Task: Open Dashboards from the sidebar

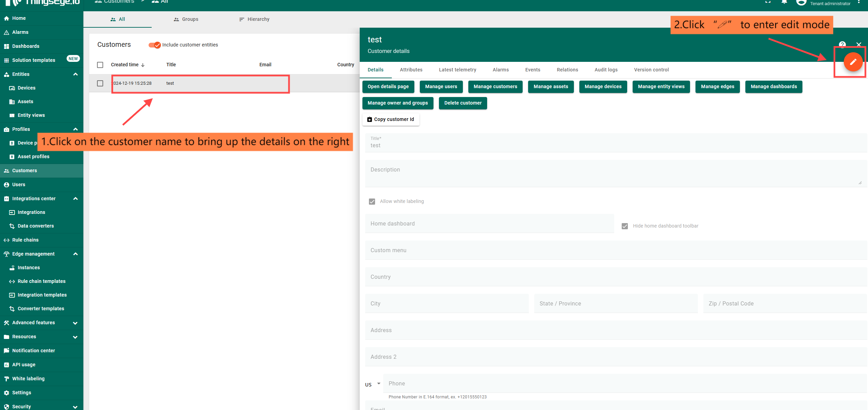Action: 26,46
